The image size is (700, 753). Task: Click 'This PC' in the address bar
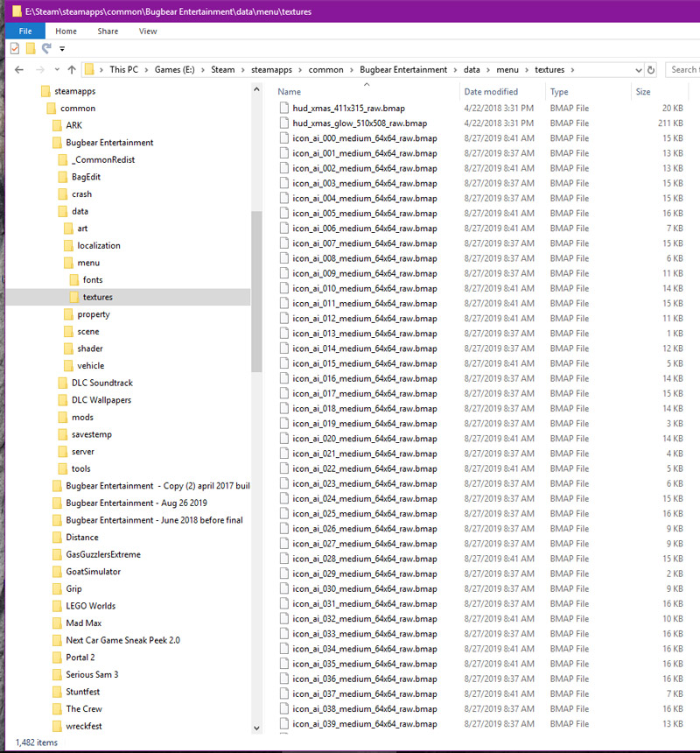[x=123, y=70]
